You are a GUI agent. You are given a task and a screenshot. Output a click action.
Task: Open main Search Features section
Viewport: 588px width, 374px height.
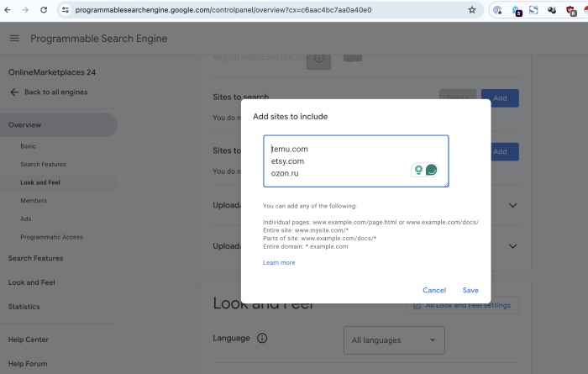tap(35, 258)
